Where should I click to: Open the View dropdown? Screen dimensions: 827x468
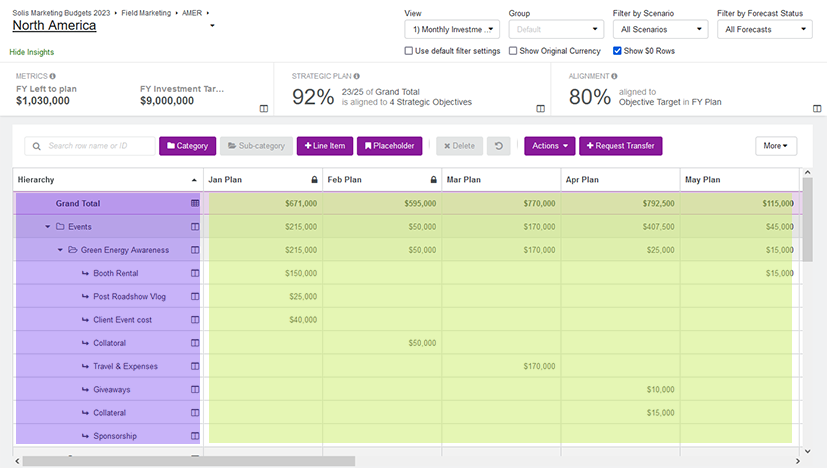(x=452, y=30)
